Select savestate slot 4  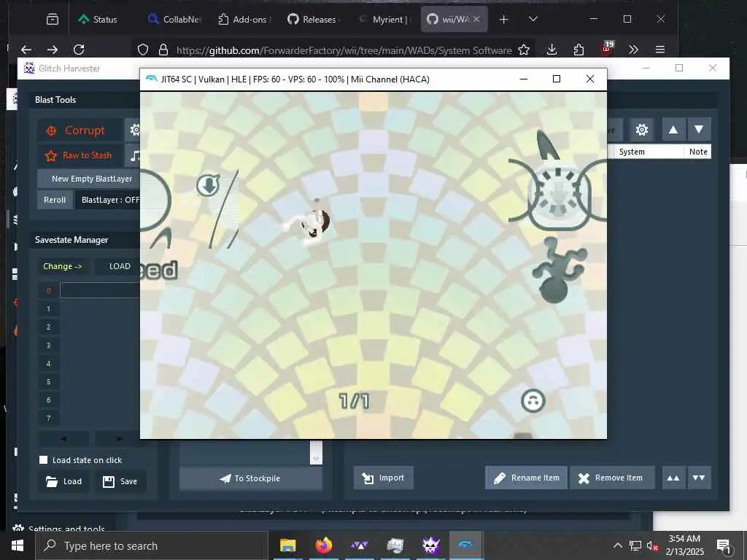[49, 363]
